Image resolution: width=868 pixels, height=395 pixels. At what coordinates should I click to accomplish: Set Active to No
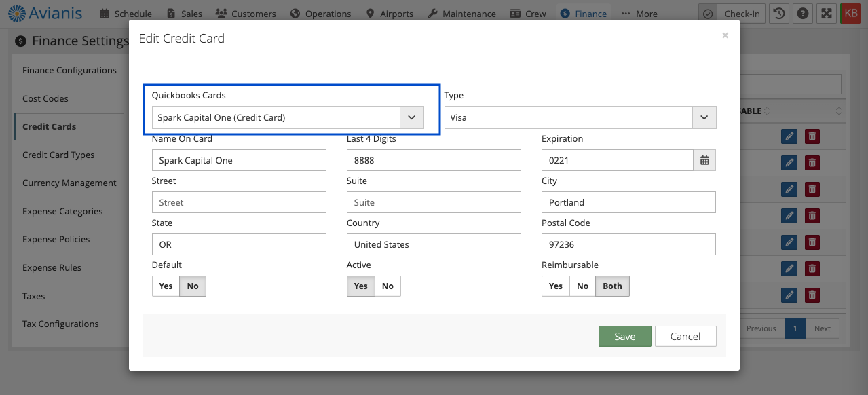click(388, 286)
